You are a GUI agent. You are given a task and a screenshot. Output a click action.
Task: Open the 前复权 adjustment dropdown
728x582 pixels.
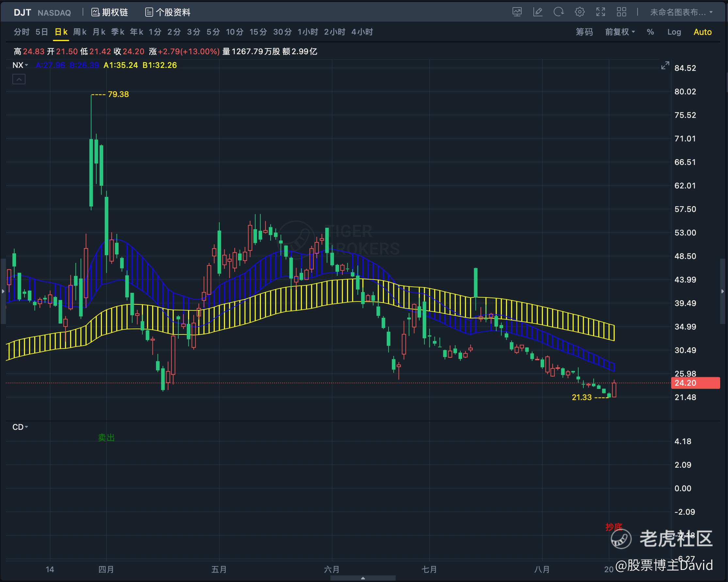tap(620, 32)
